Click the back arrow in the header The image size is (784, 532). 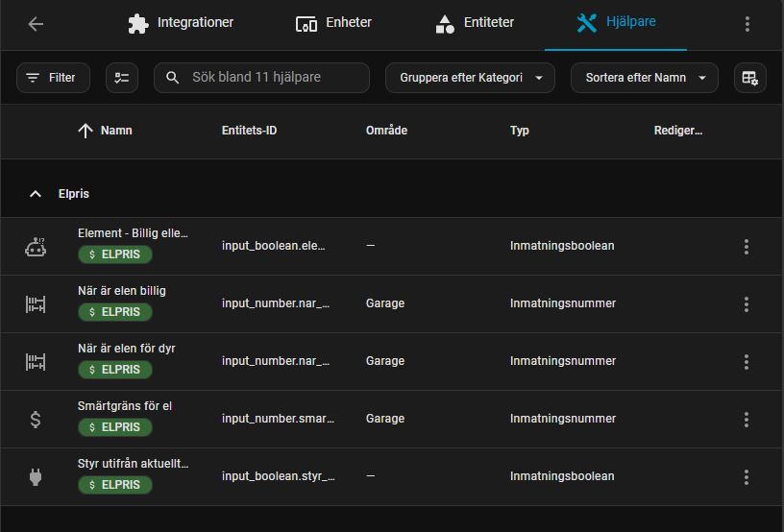[x=36, y=24]
